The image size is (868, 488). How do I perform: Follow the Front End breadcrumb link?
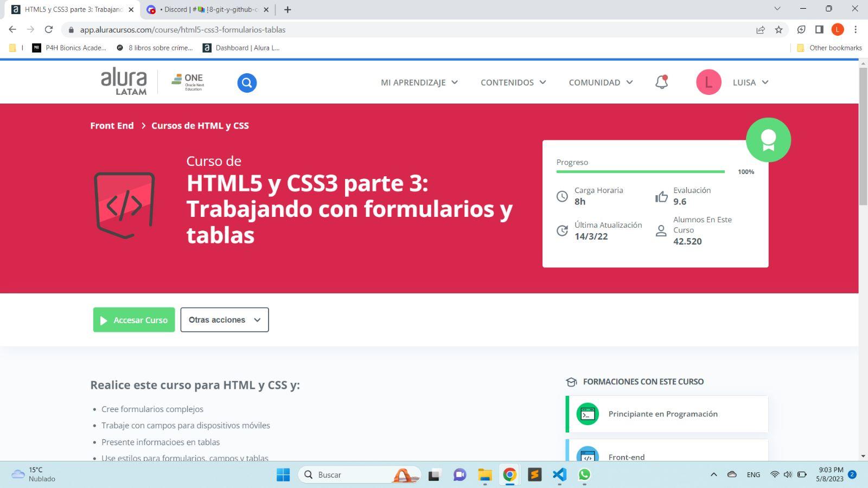pos(112,126)
